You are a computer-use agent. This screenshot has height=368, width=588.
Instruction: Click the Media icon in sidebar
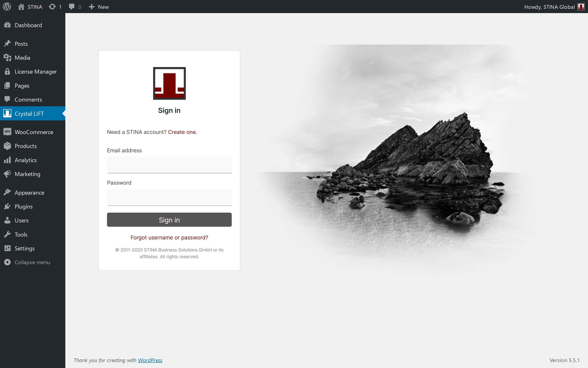tap(7, 58)
